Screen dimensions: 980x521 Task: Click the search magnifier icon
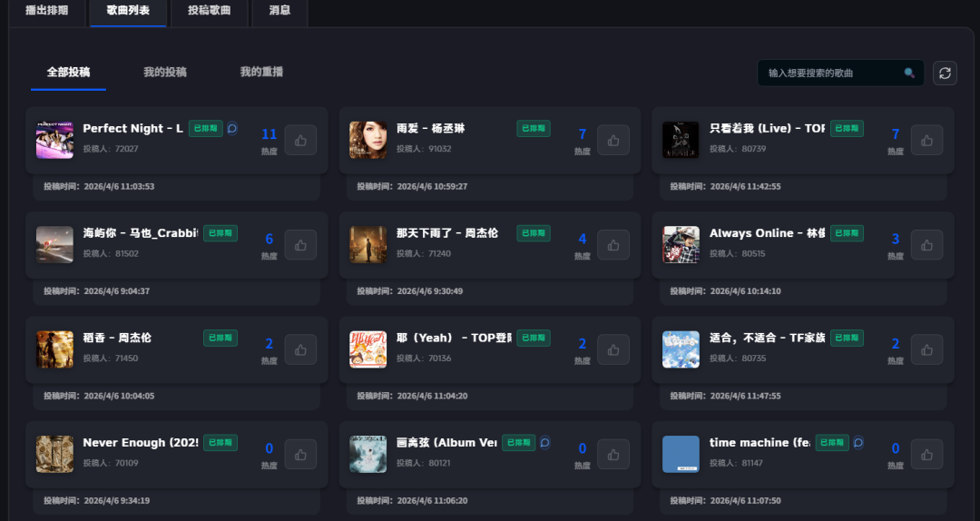pos(909,74)
